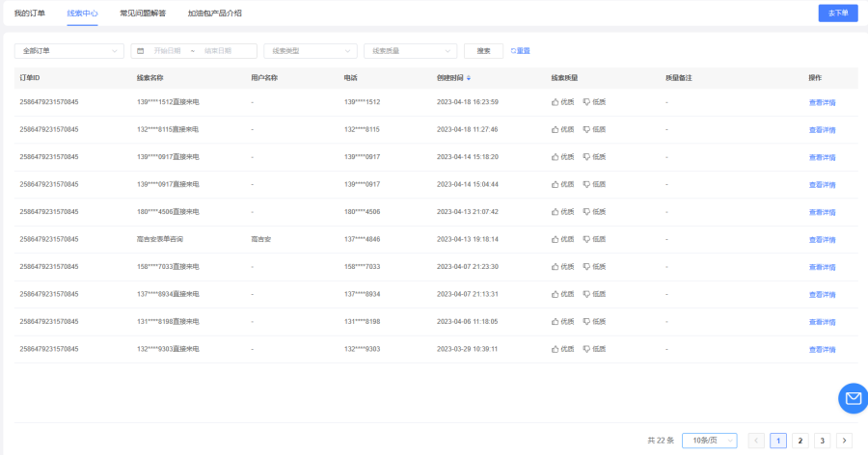Expand the 全部订单 dropdown
The image size is (868, 455).
pyautogui.click(x=69, y=51)
